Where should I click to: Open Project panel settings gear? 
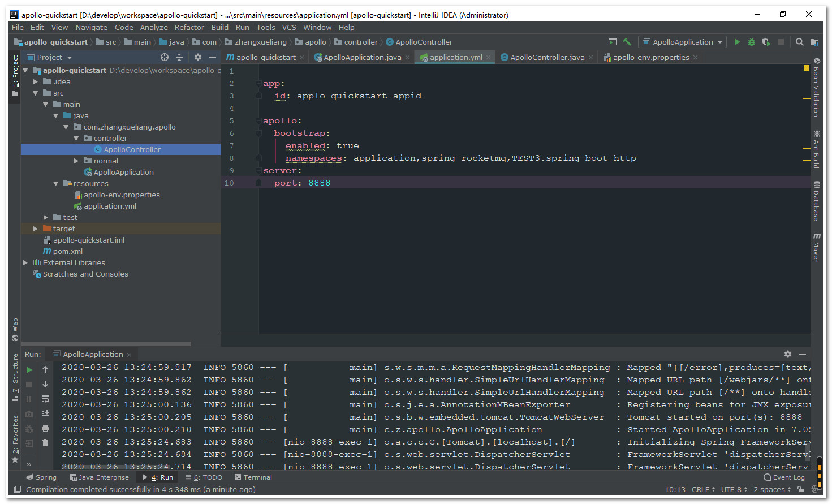tap(198, 57)
